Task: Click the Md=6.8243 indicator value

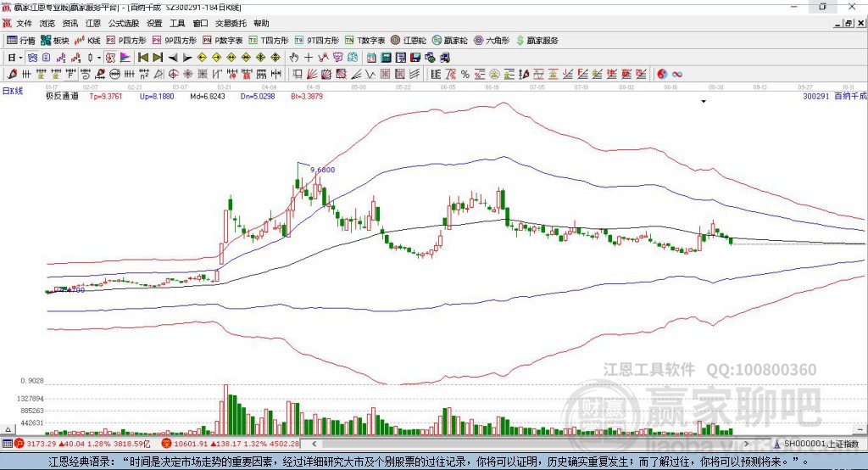Action: [208, 96]
